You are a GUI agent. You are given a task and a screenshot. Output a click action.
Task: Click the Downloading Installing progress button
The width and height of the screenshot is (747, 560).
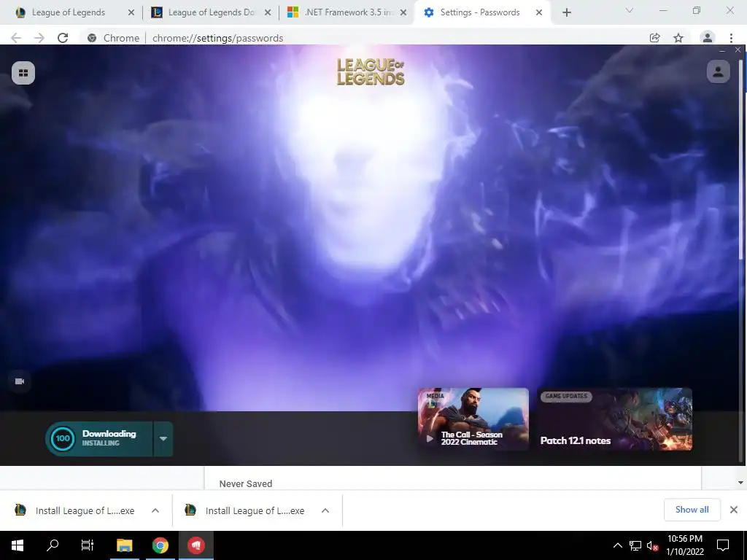point(99,438)
